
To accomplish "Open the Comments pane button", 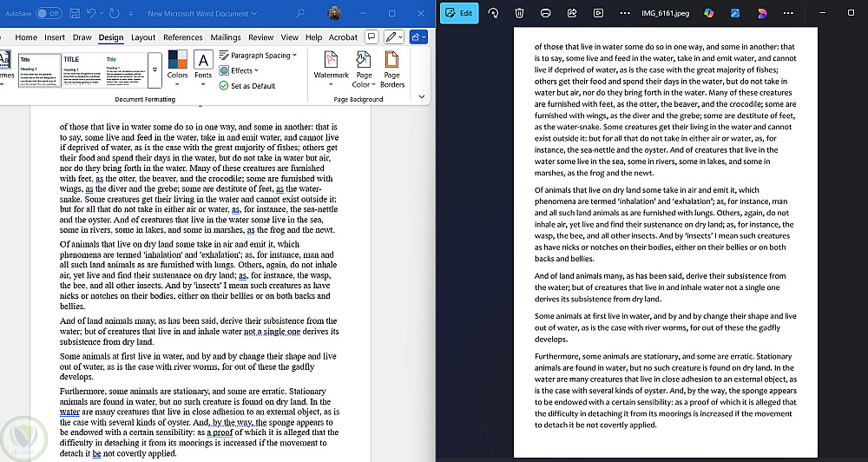I will 372,37.
